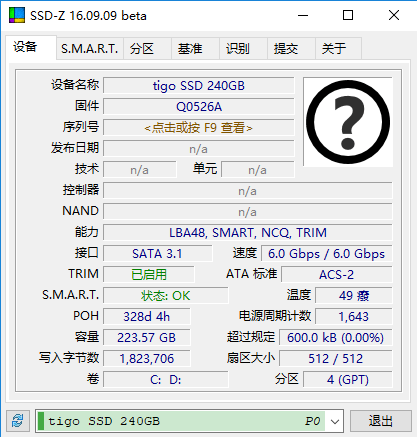Click firmware value Q0526A
Image resolution: width=417 pixels, height=437 pixels.
pyautogui.click(x=199, y=107)
